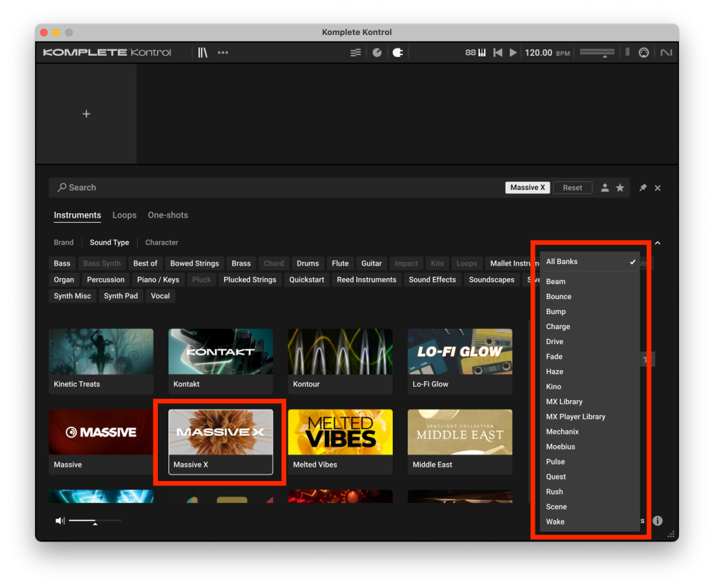Toggle the Quickstart tag
The image size is (714, 588).
pos(307,280)
